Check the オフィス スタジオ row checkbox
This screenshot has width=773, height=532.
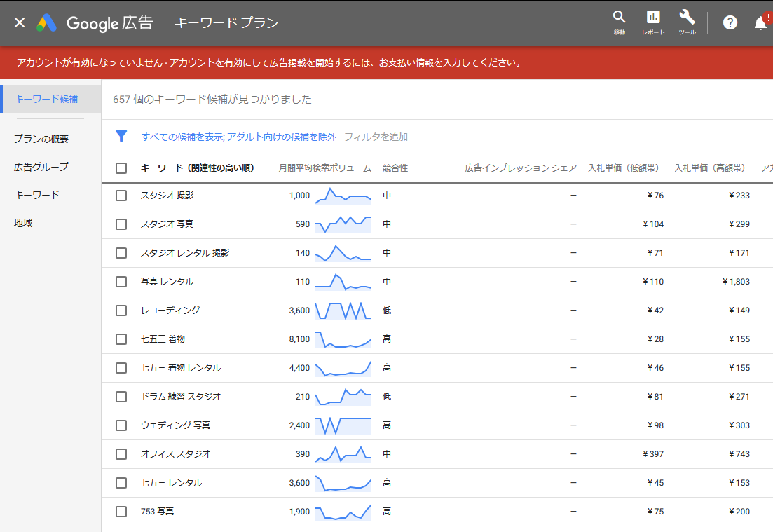pos(121,454)
